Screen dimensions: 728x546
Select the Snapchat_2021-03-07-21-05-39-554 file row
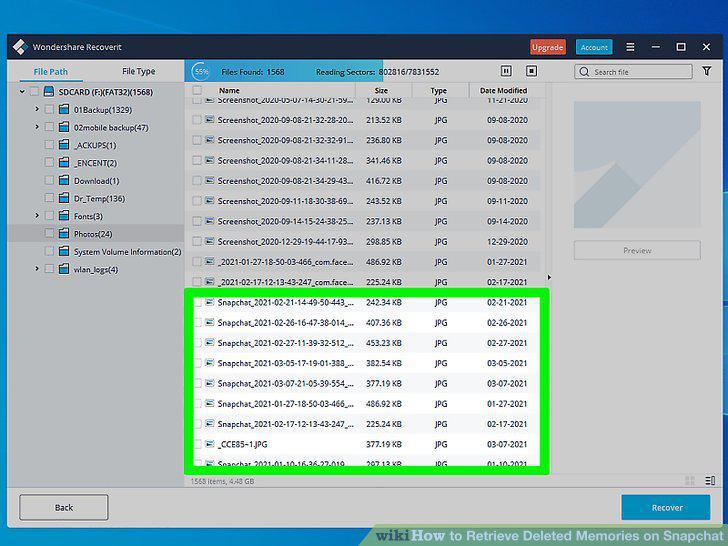click(367, 383)
